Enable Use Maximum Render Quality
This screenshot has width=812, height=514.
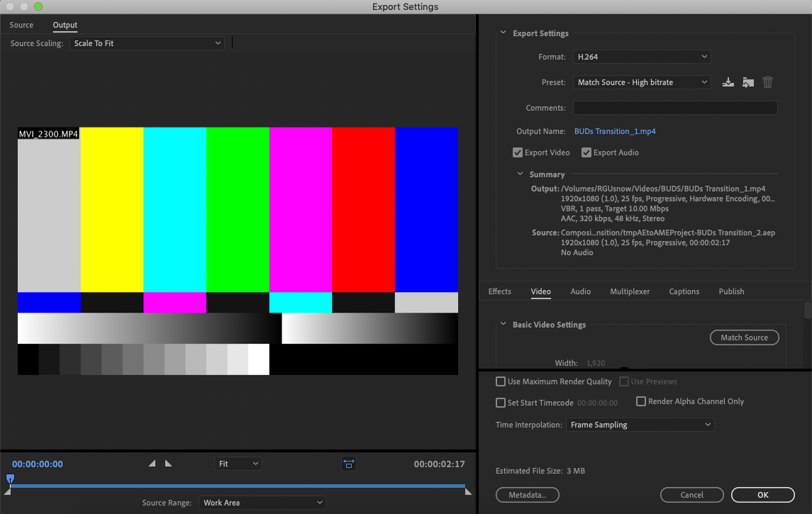pos(500,381)
